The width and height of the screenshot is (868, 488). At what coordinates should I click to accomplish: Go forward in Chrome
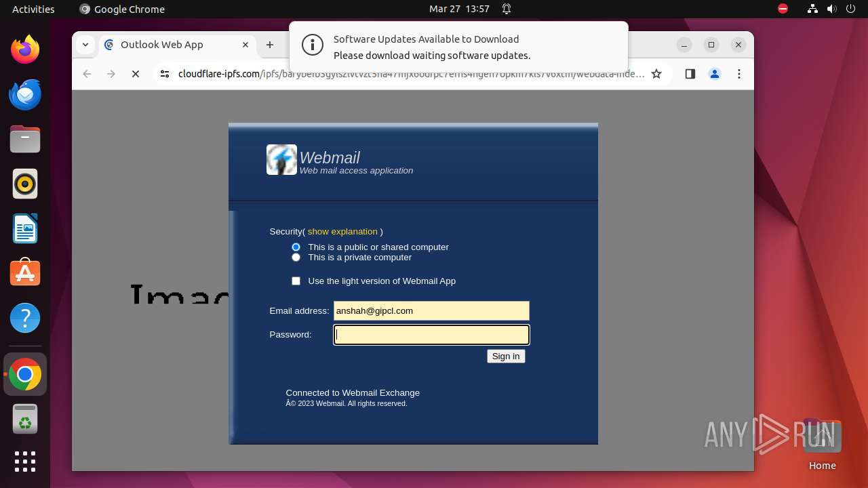coord(111,74)
